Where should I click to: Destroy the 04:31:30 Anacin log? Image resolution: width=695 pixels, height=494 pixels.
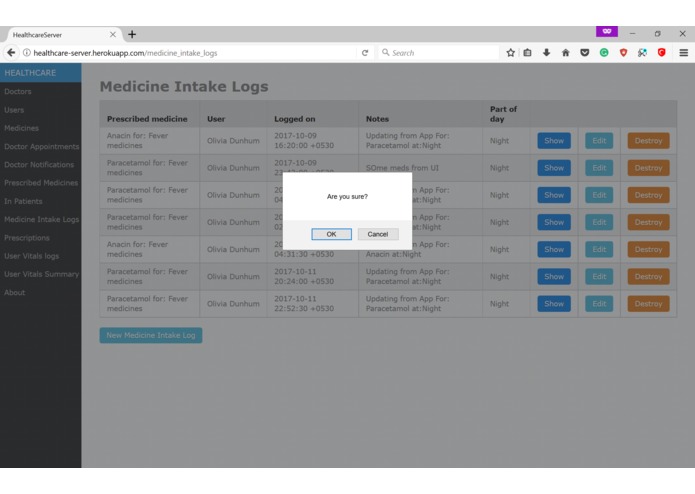[648, 249]
